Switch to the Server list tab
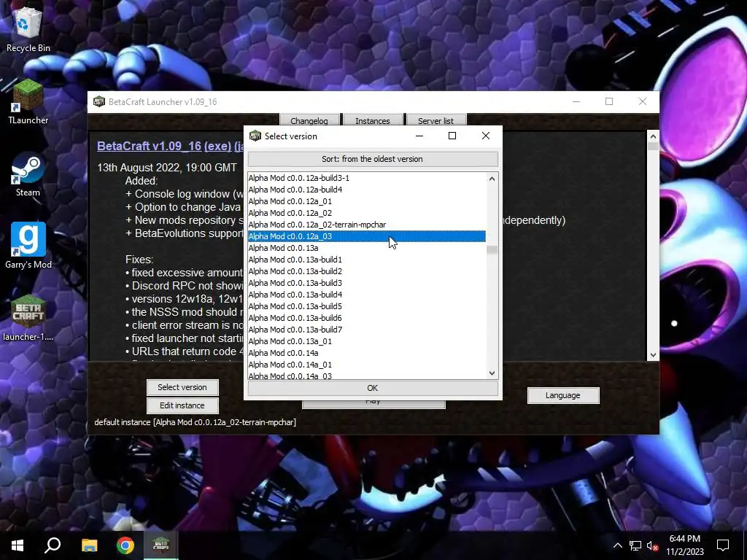 pos(436,120)
